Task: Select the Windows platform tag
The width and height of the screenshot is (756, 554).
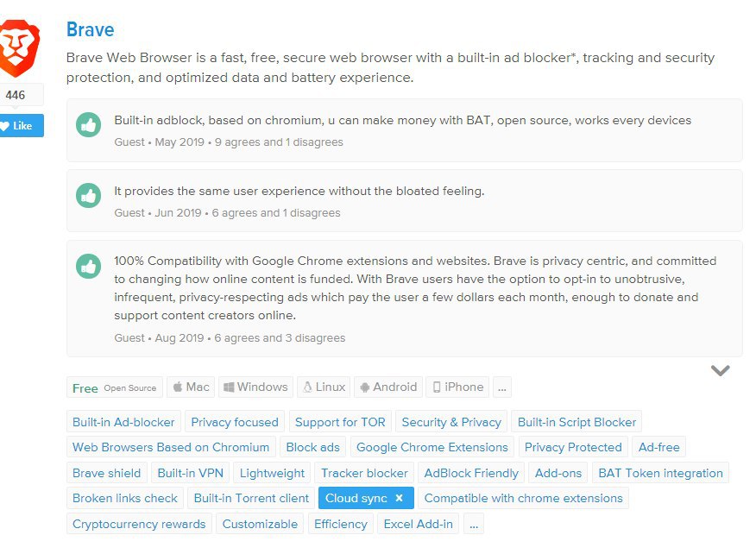Action: click(x=255, y=387)
